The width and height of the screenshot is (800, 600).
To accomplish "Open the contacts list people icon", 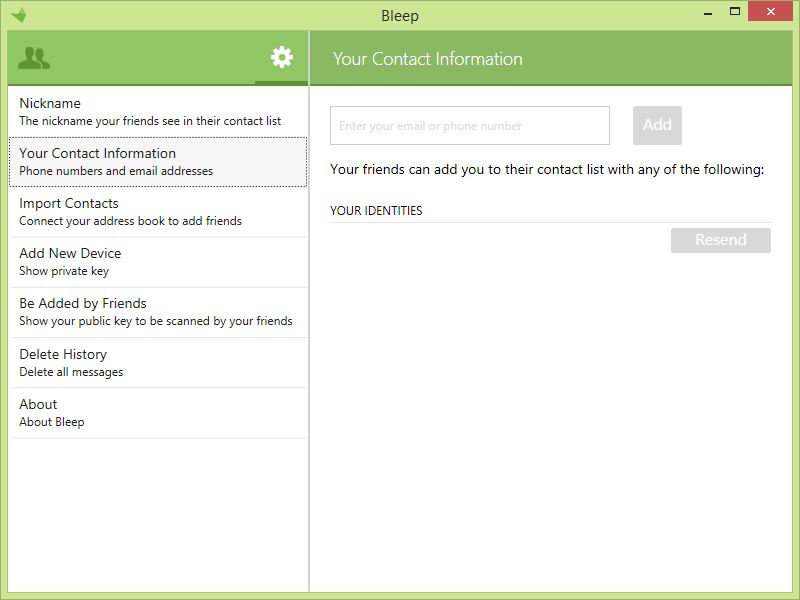I will click(34, 58).
